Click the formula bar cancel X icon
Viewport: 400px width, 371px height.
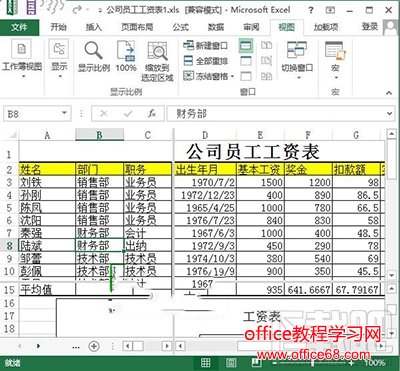coord(104,114)
